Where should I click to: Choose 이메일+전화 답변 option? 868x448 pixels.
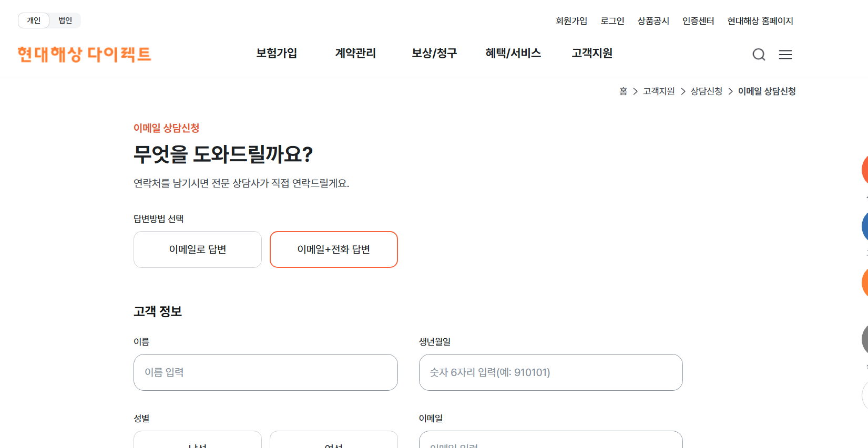point(334,249)
